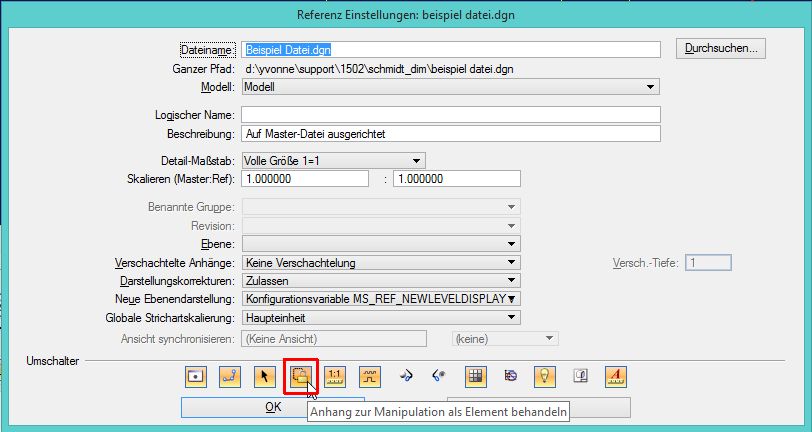This screenshot has width=812, height=432.
Task: Toggle the 1:1 true scale icon
Action: pyautogui.click(x=335, y=377)
